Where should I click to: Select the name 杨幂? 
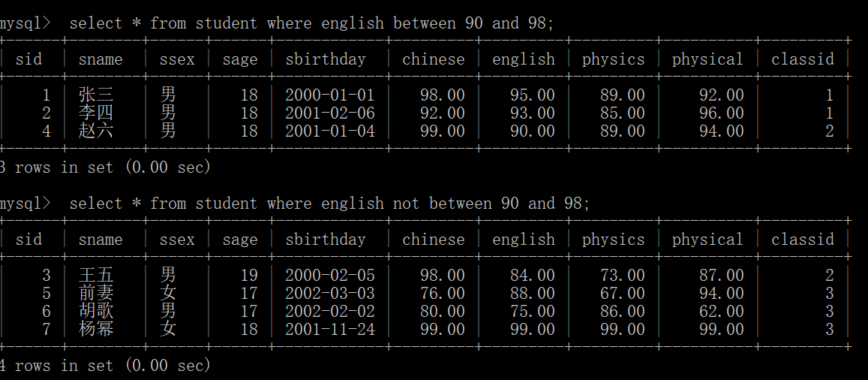(96, 329)
